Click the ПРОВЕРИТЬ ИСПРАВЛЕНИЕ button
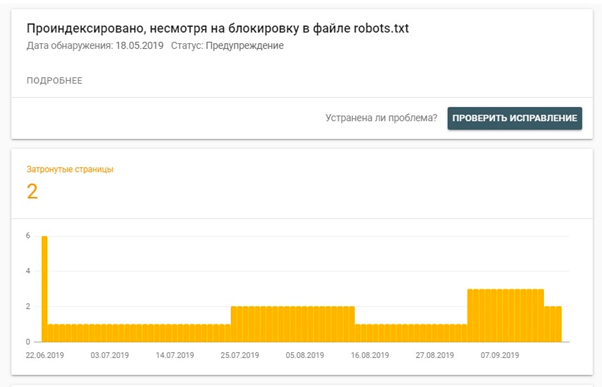 point(514,118)
